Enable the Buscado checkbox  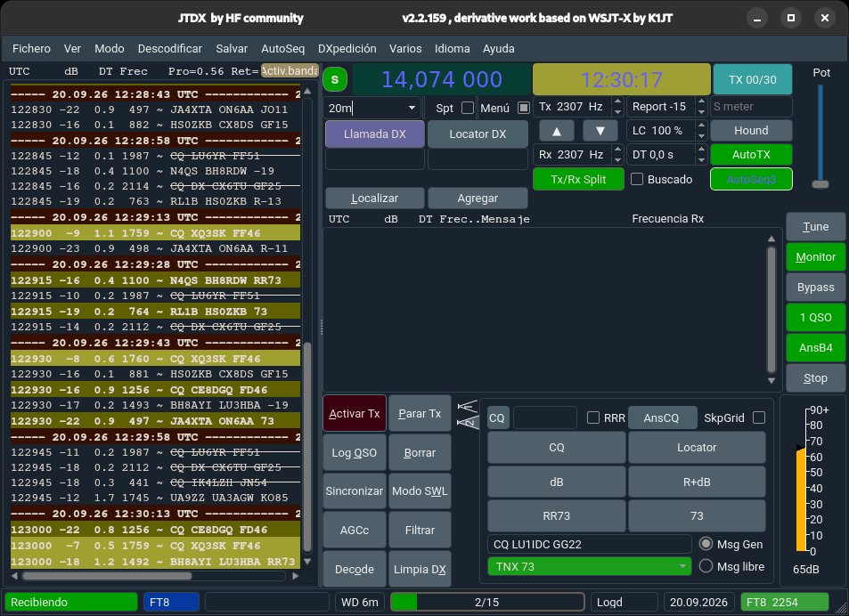(x=637, y=179)
